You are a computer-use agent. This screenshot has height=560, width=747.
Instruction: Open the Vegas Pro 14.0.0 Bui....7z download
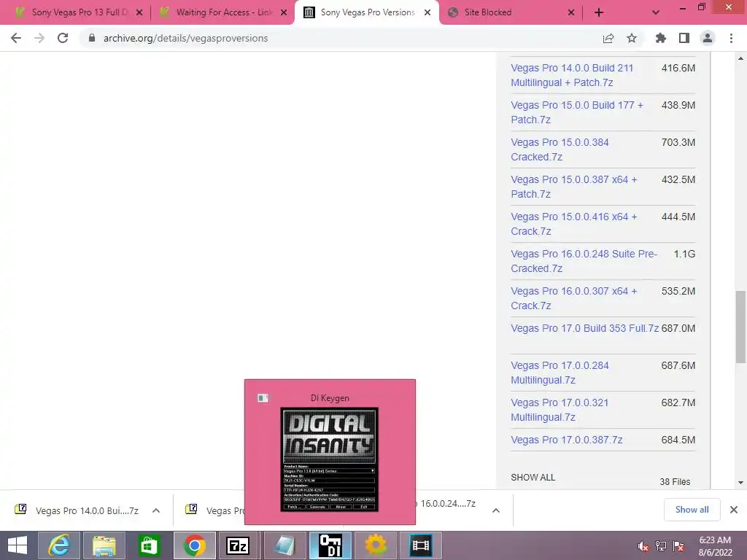(x=87, y=510)
